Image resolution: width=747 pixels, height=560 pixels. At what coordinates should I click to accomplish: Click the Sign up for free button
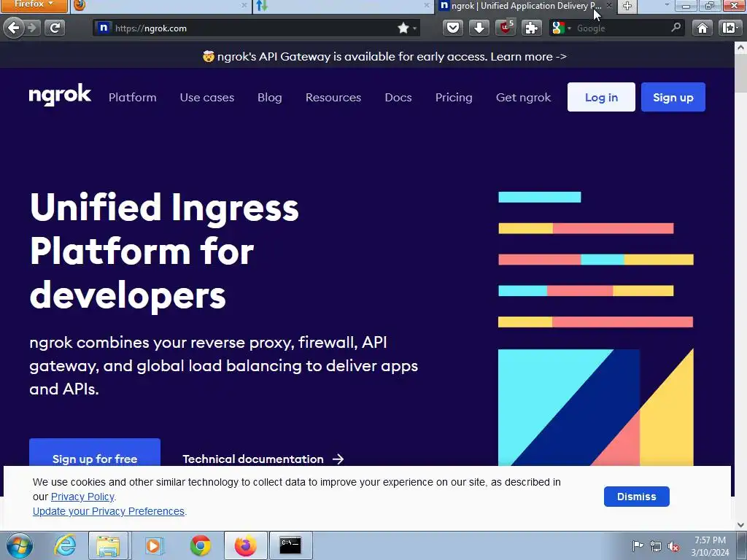tap(95, 453)
